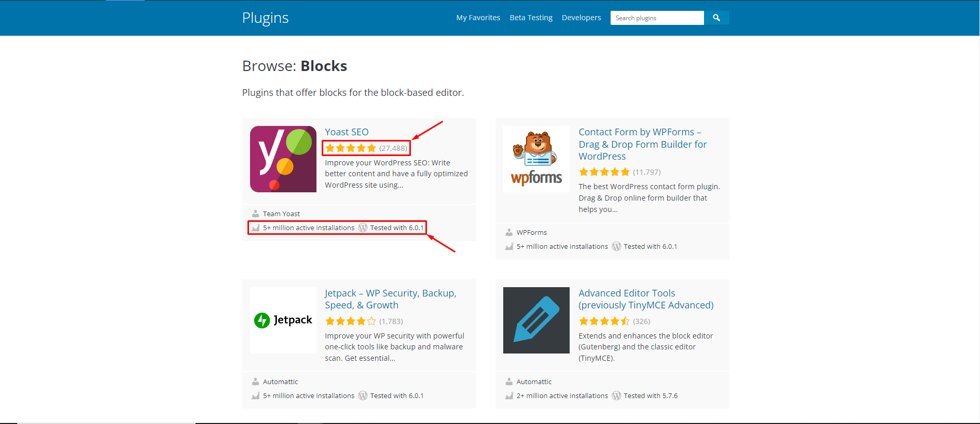Screen dimensions: 980x424
Task: Click Tested with 5.7.6 text
Action: [x=651, y=395]
